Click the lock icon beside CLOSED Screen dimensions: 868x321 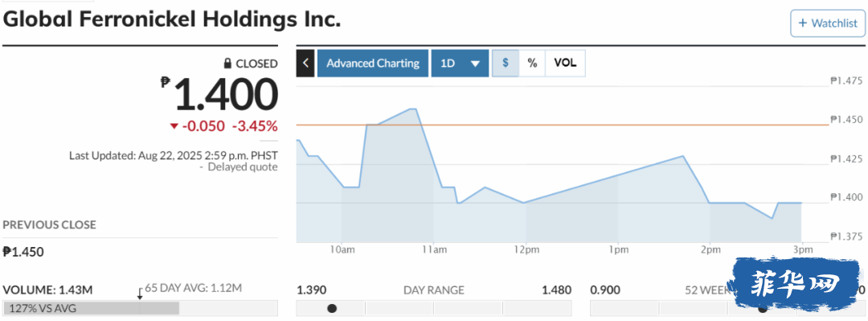coord(227,64)
